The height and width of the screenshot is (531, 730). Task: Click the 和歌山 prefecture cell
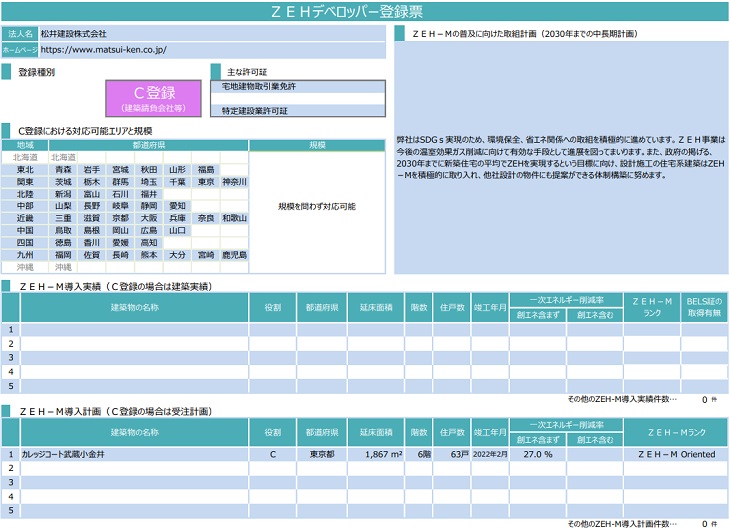(234, 218)
